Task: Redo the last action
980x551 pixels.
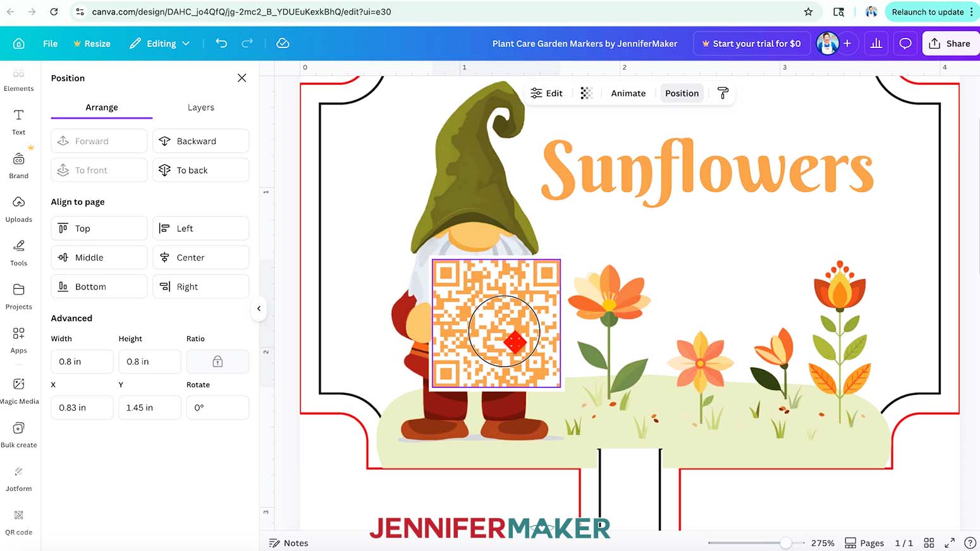Action: coord(247,43)
